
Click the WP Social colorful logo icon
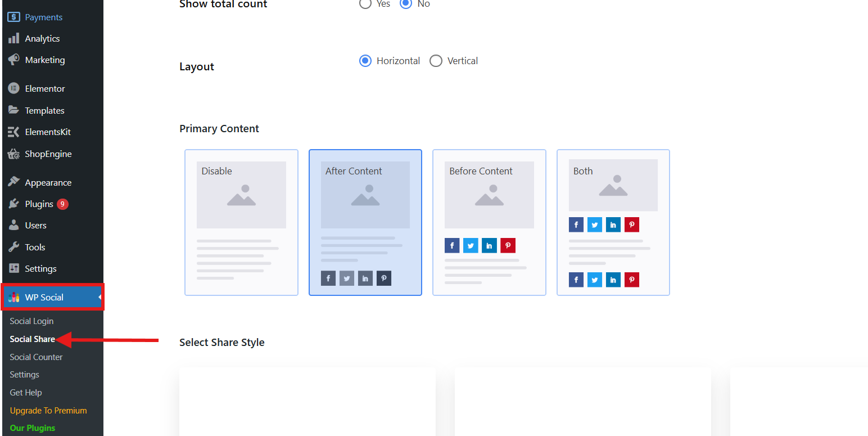(x=14, y=297)
